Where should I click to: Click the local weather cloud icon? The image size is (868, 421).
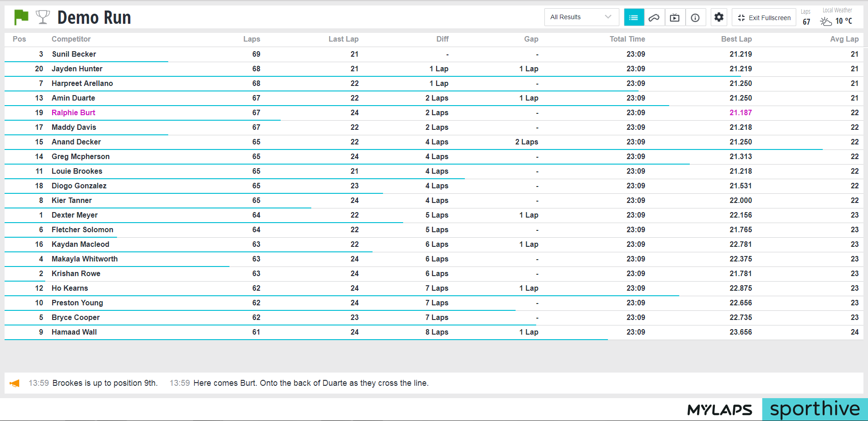coord(826,21)
